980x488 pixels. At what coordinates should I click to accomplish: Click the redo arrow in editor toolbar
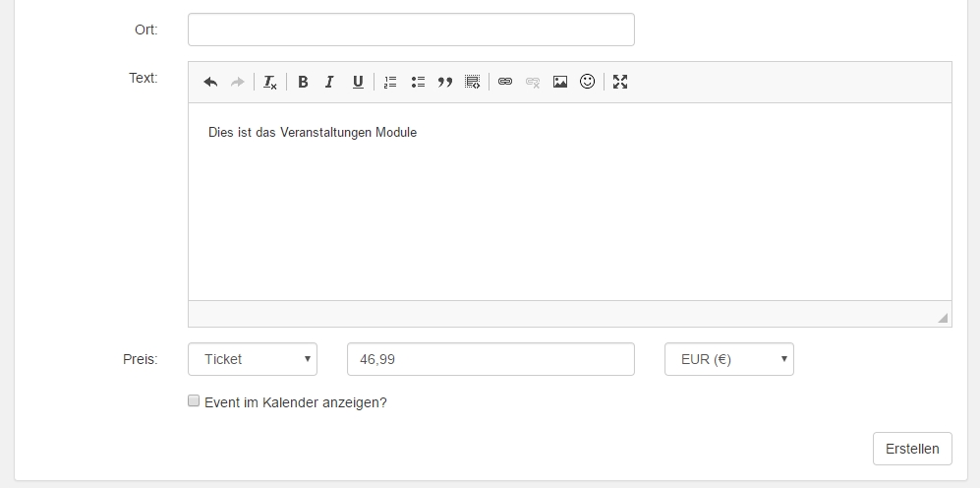pos(238,82)
